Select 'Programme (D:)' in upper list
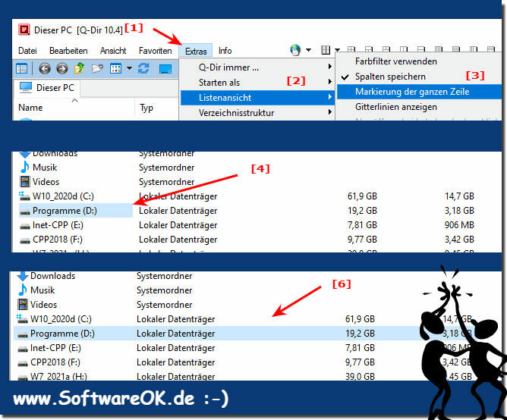 coord(65,211)
